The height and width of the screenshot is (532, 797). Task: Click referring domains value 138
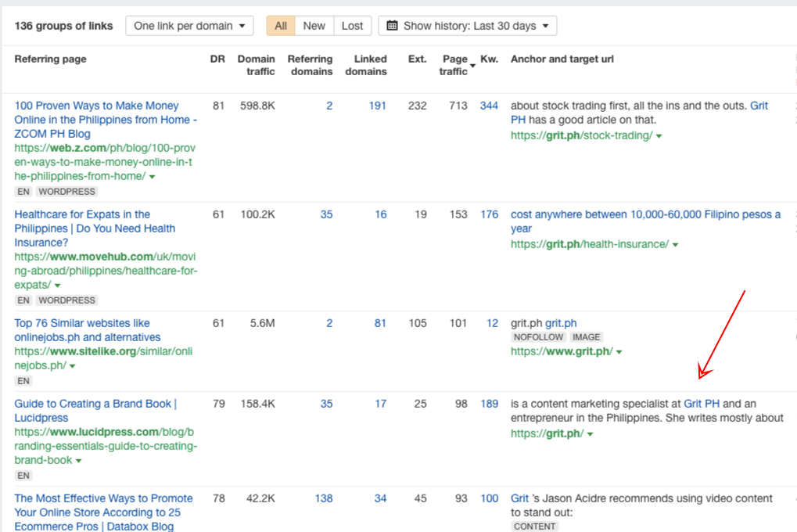[324, 498]
